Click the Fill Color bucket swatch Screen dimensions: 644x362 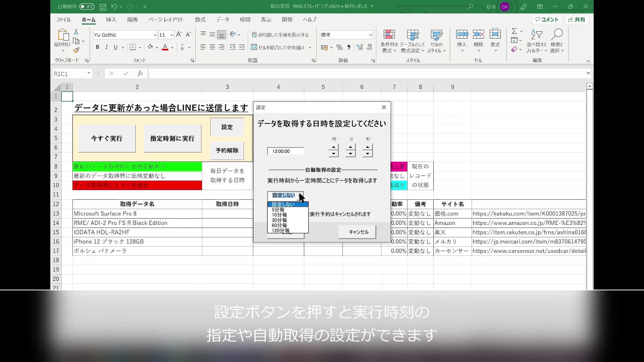click(150, 47)
